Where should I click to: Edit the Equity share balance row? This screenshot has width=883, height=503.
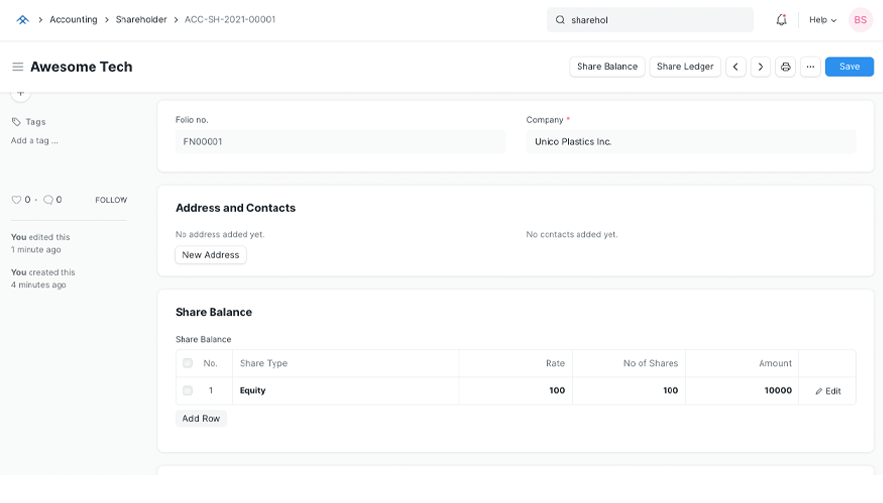pyautogui.click(x=827, y=391)
